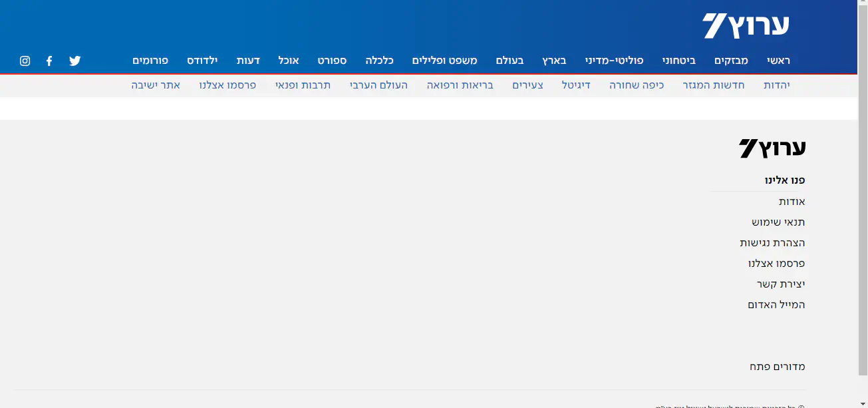
Task: Open the Twitter social icon
Action: (75, 61)
